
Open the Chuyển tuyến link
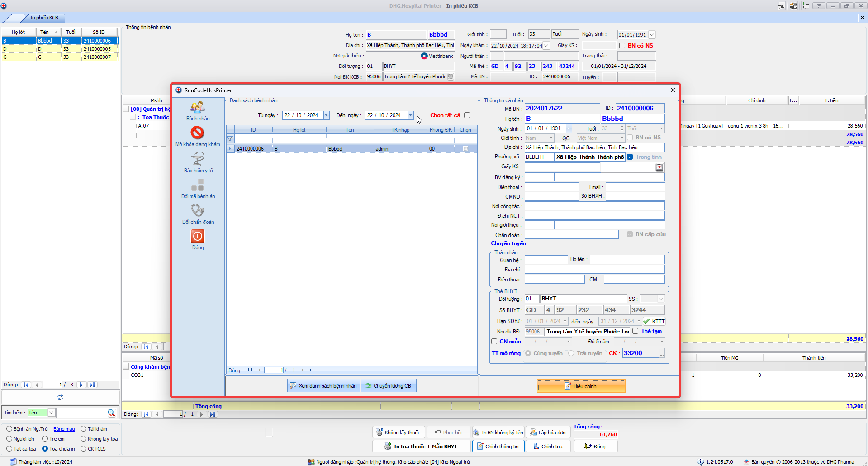[x=508, y=243]
